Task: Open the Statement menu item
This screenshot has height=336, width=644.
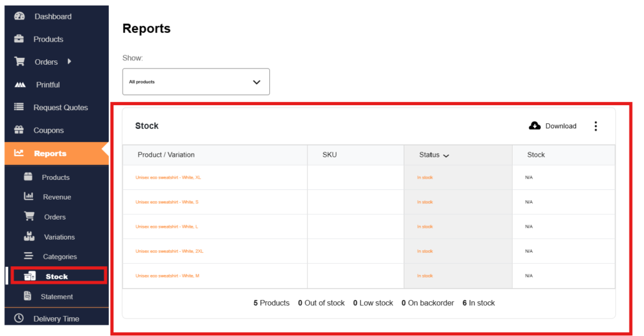Action: [57, 296]
